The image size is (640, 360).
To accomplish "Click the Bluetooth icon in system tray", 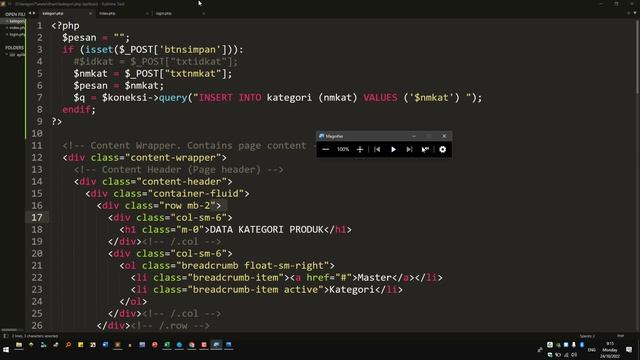I will [x=582, y=345].
